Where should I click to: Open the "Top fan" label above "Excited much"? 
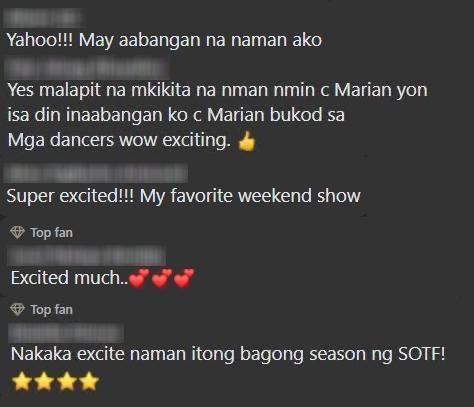coord(51,233)
